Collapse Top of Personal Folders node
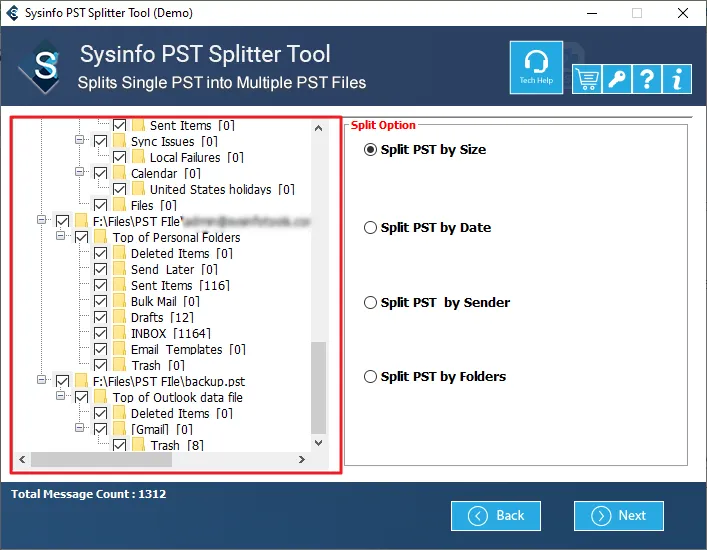Viewport: 707px width, 550px height. [x=60, y=236]
